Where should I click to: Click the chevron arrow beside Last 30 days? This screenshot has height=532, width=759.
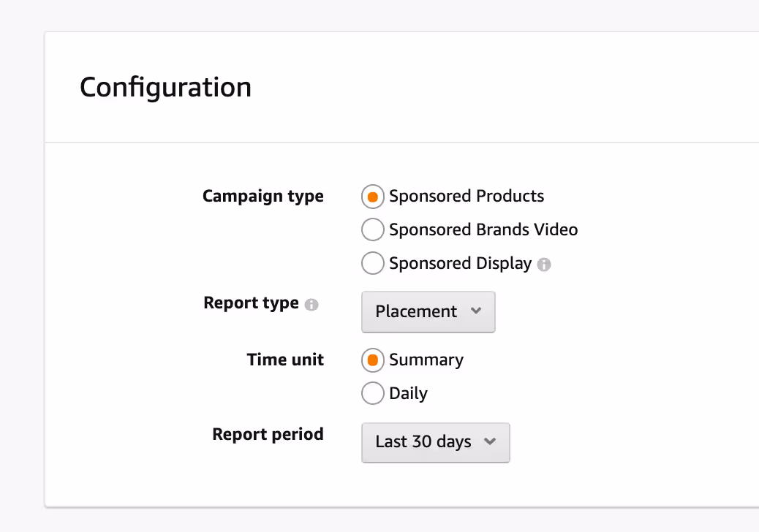[490, 441]
